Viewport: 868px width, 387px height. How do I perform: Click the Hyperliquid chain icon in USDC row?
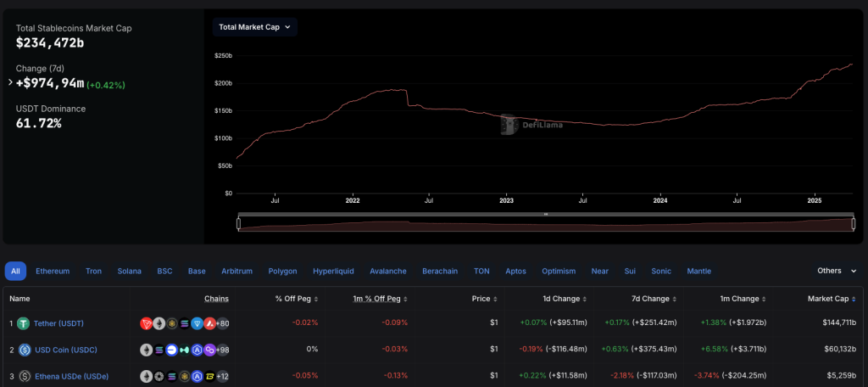coord(184,350)
